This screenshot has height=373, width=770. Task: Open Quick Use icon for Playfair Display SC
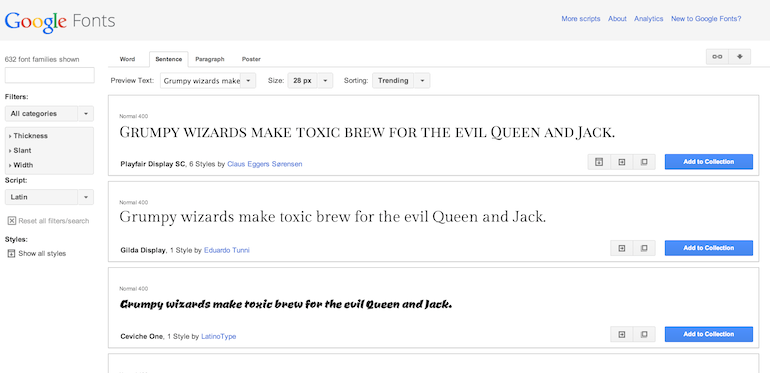622,162
